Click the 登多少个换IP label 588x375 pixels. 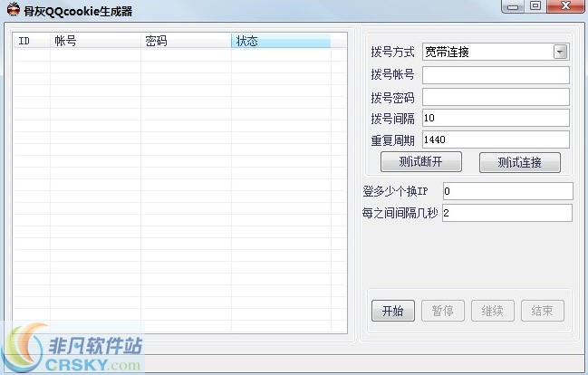pyautogui.click(x=395, y=191)
